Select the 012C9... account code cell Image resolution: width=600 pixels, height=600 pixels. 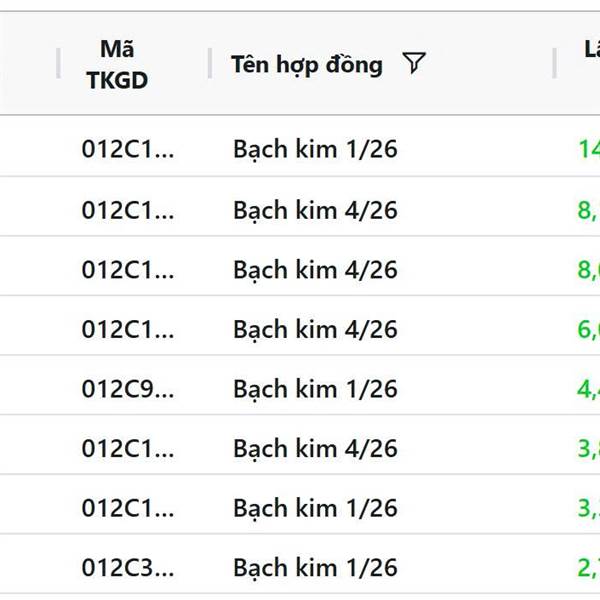[x=127, y=389]
